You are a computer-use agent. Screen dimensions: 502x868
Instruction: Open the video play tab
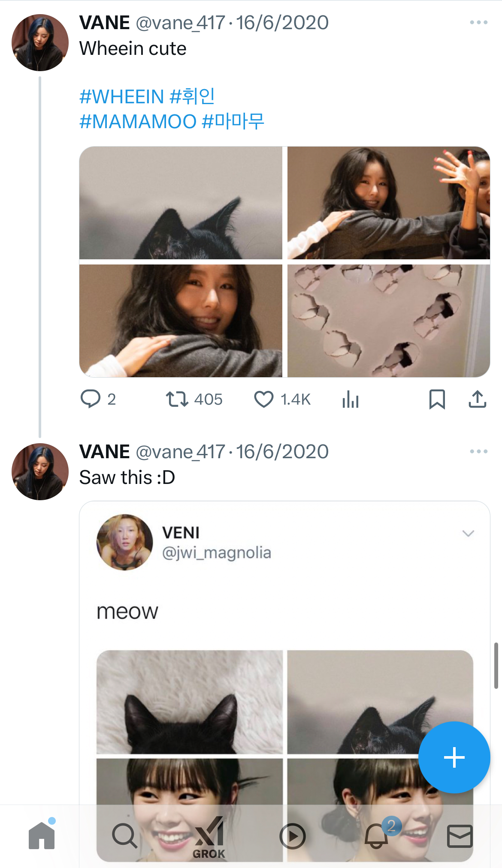[x=292, y=836]
